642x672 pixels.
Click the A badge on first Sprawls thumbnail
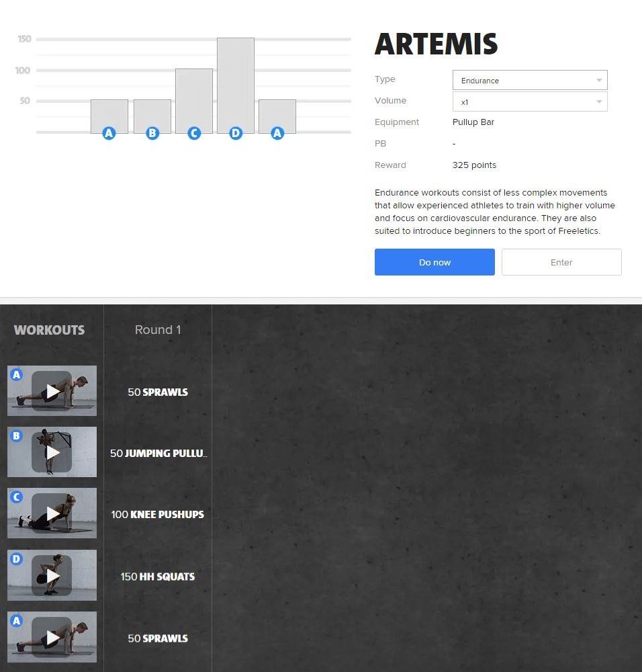click(16, 374)
